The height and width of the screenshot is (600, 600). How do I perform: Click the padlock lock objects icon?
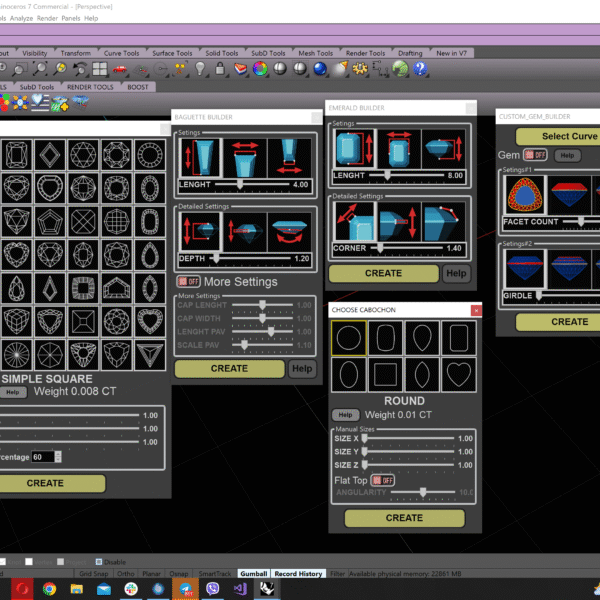point(220,69)
